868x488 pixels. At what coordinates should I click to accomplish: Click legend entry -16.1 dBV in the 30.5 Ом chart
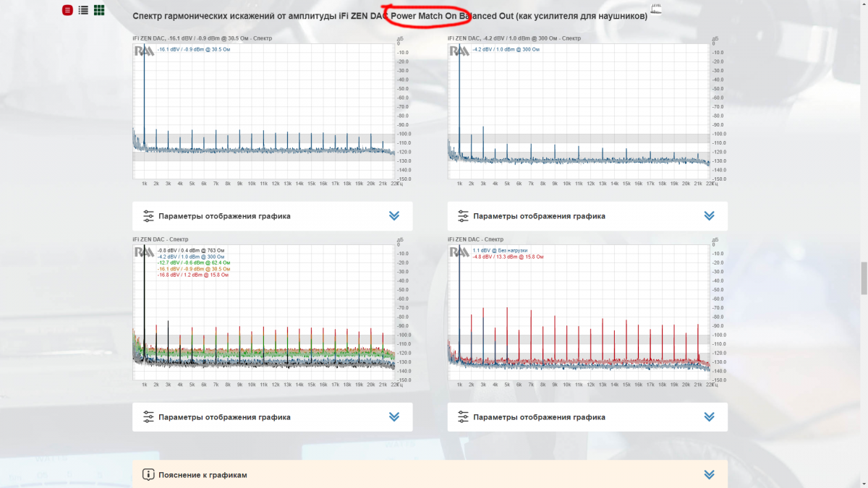(195, 49)
